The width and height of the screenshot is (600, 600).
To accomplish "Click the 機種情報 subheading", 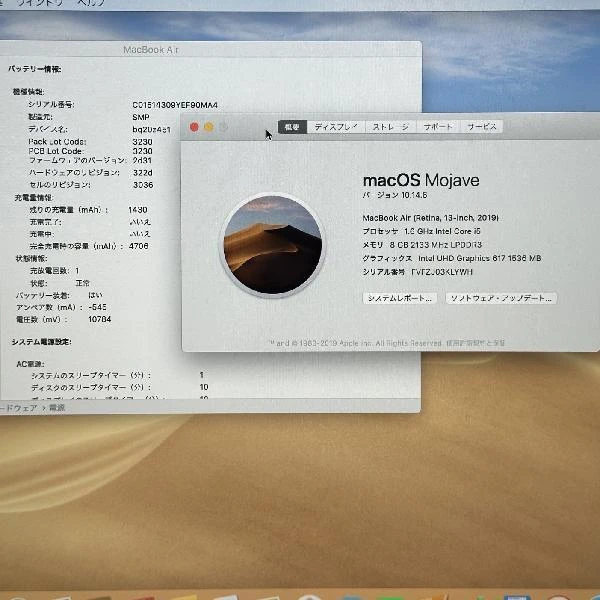I will 28,92.
